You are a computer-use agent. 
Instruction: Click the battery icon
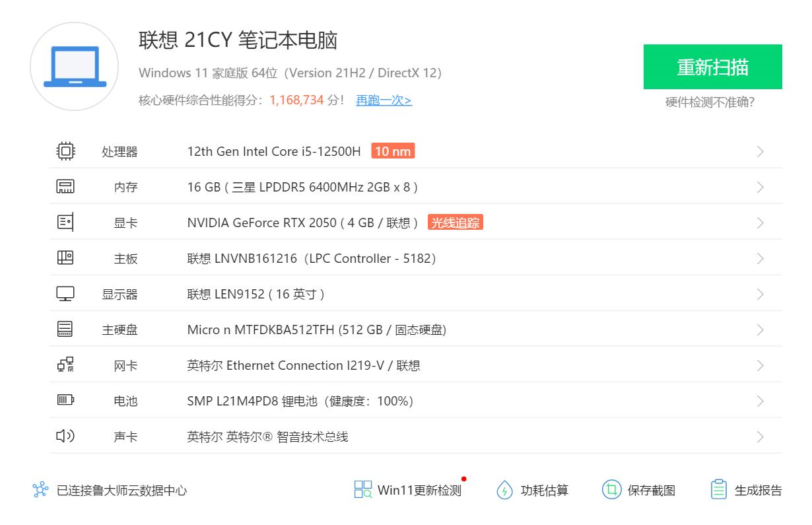pyautogui.click(x=65, y=400)
